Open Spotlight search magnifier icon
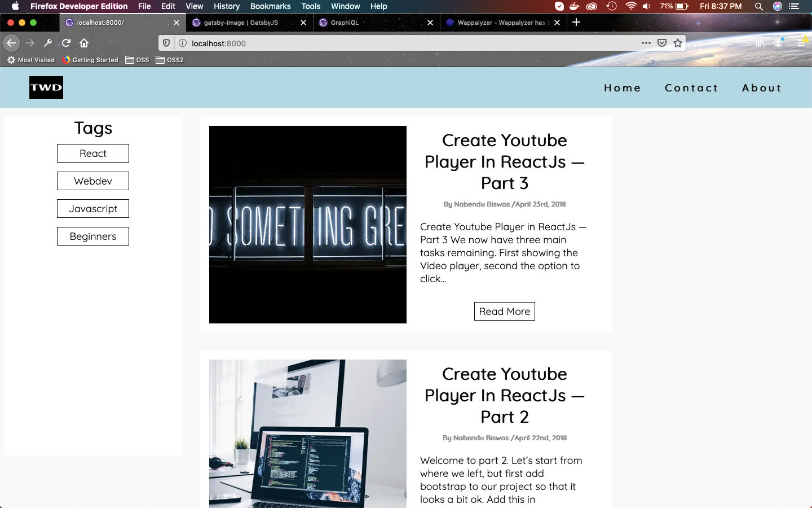Image resolution: width=812 pixels, height=508 pixels. click(759, 6)
